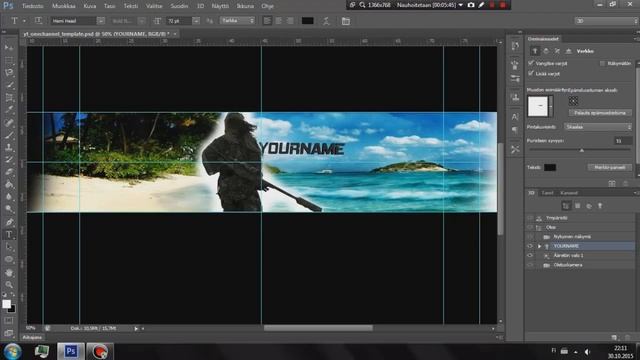Switch to the Kanavat tab

pos(569,193)
